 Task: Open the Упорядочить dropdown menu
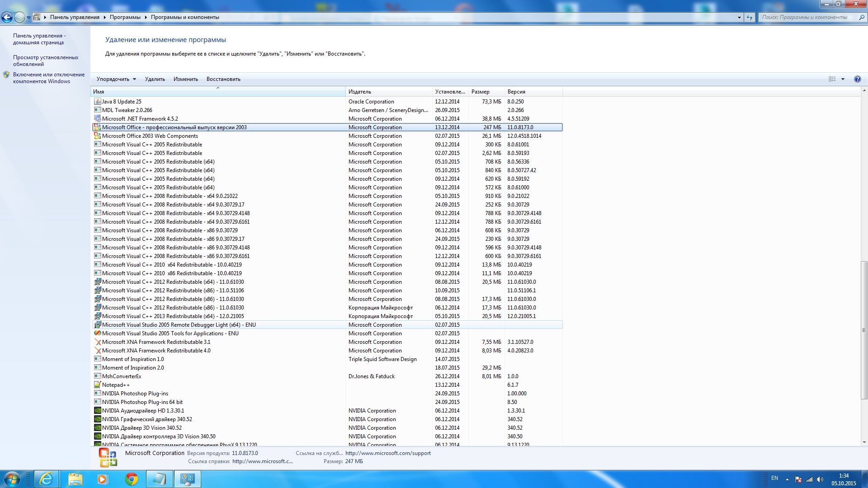click(116, 79)
